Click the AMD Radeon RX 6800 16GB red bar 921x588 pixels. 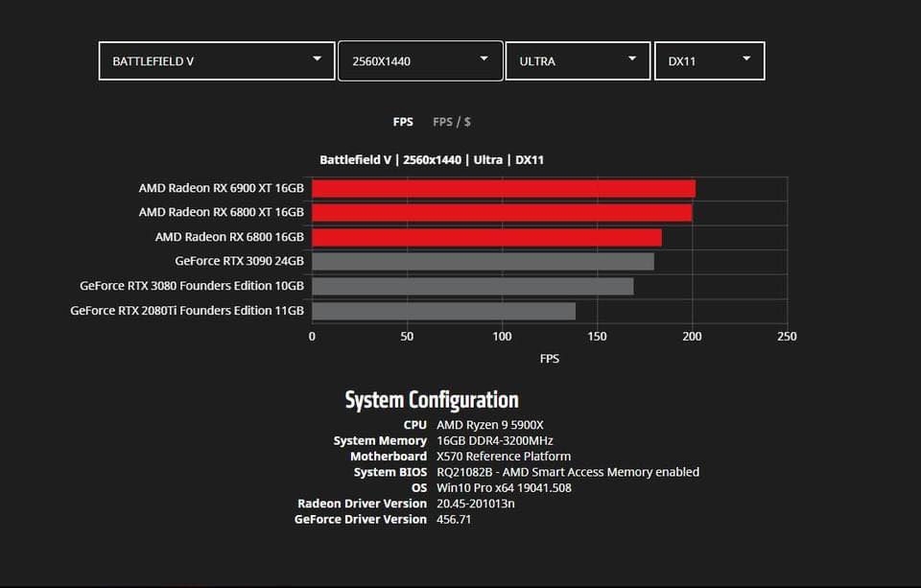[x=487, y=237]
